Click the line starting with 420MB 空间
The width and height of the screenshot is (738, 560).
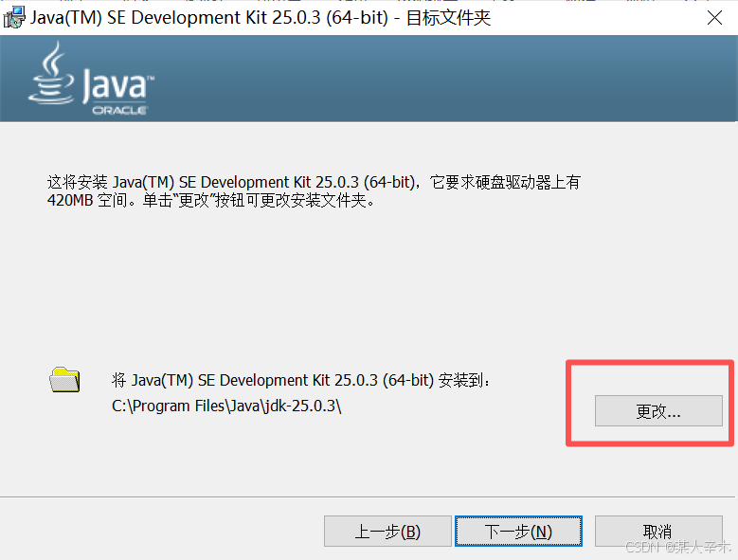pyautogui.click(x=211, y=201)
